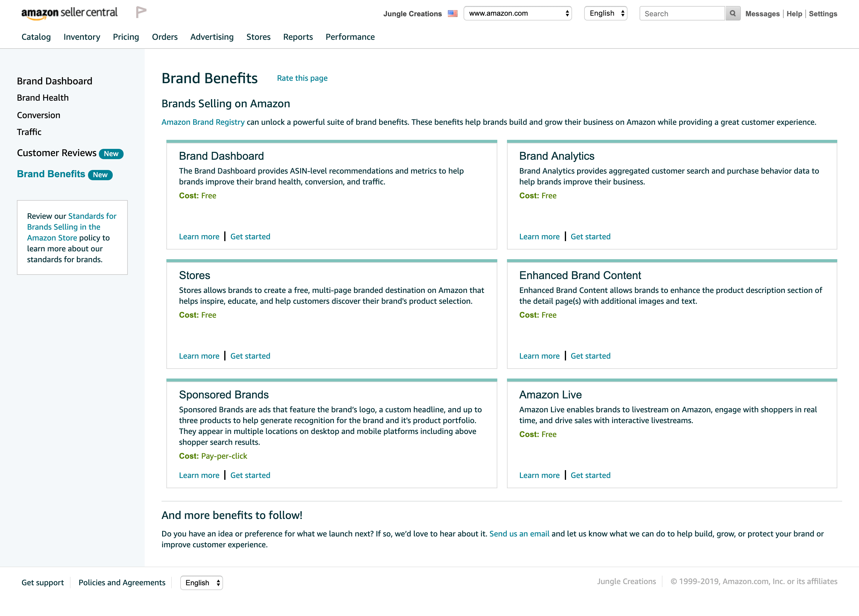Open Messages in the top bar
The width and height of the screenshot is (859, 616).
pyautogui.click(x=762, y=14)
